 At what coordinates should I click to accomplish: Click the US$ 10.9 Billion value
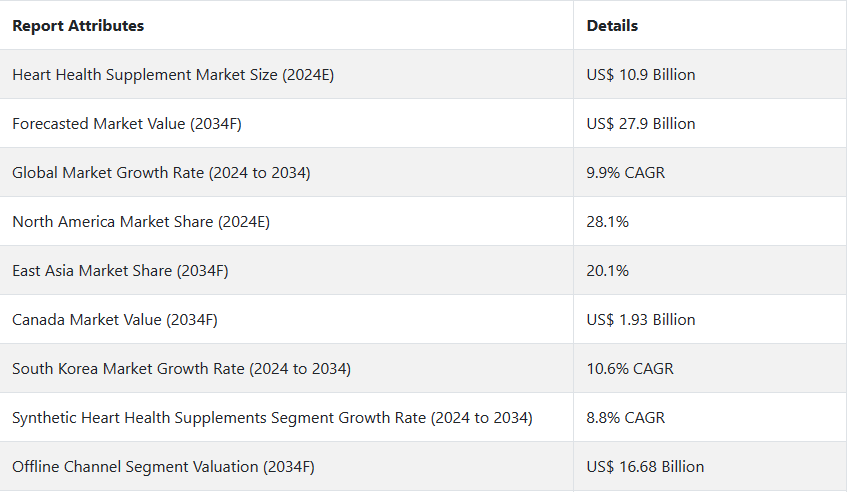(x=640, y=75)
